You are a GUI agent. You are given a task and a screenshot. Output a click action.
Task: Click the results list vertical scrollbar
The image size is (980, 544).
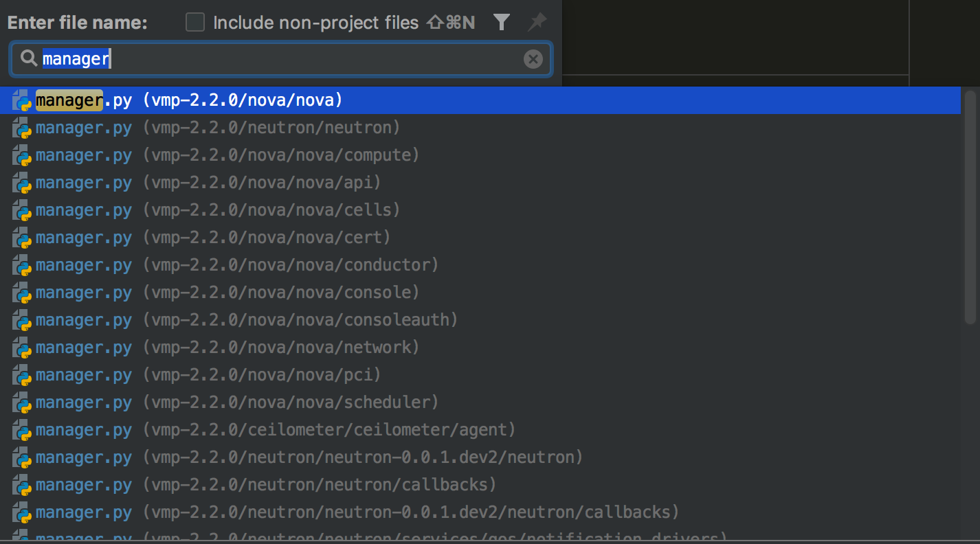click(x=970, y=206)
